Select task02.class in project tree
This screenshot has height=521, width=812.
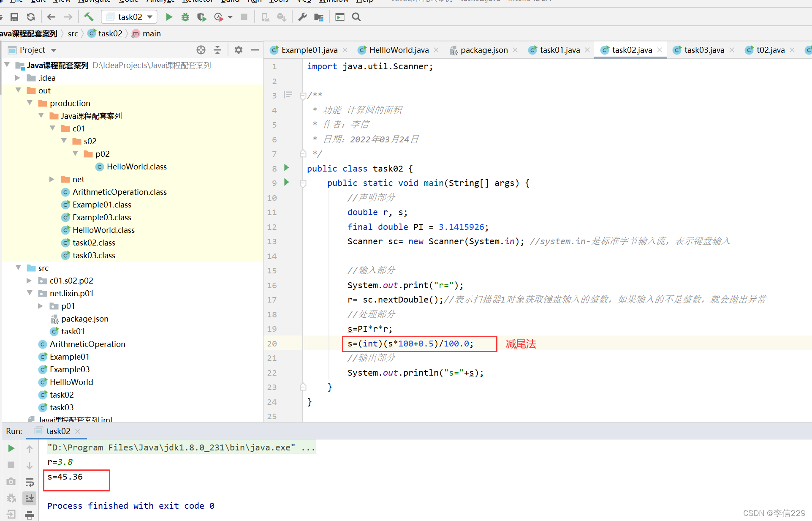[94, 243]
